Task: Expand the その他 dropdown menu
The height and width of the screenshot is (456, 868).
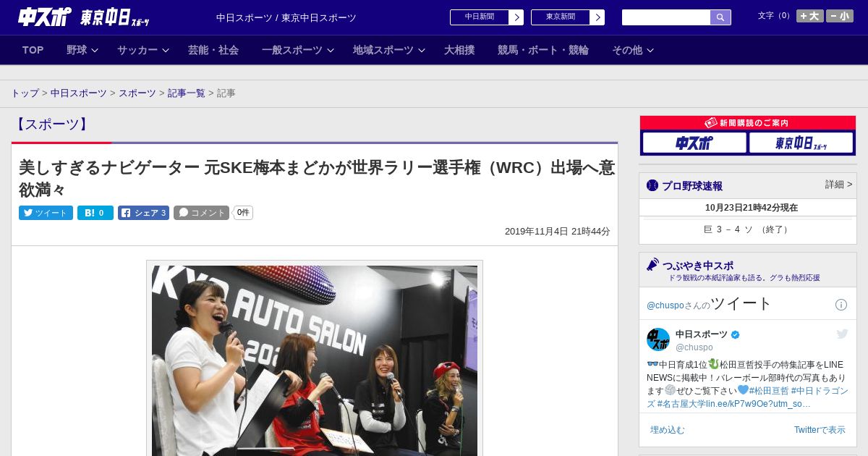Action: pyautogui.click(x=633, y=50)
